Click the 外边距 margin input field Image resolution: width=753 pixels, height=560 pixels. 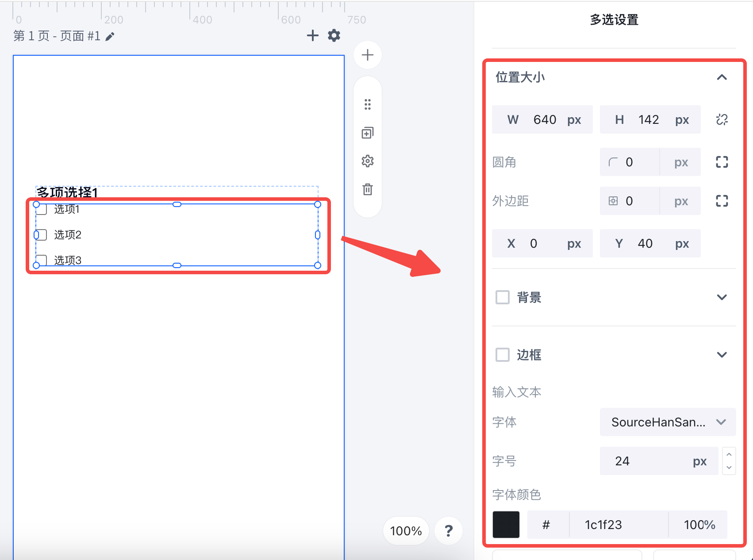[650, 201]
